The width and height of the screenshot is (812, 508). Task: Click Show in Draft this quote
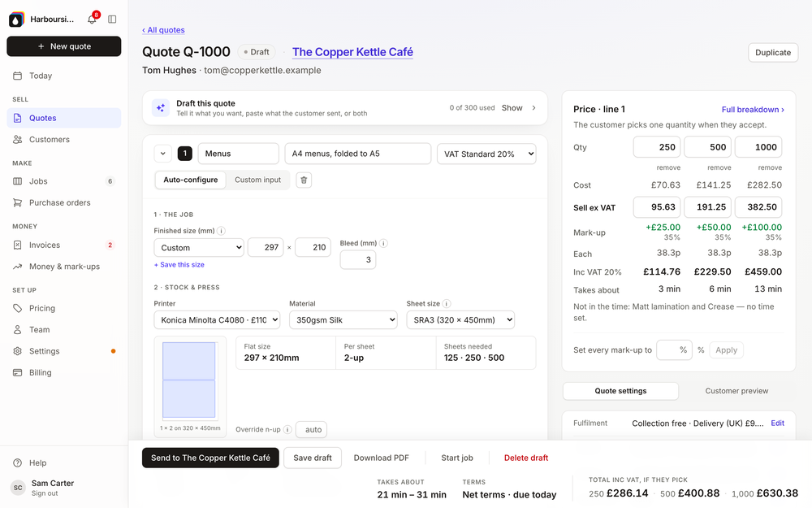[x=512, y=108]
